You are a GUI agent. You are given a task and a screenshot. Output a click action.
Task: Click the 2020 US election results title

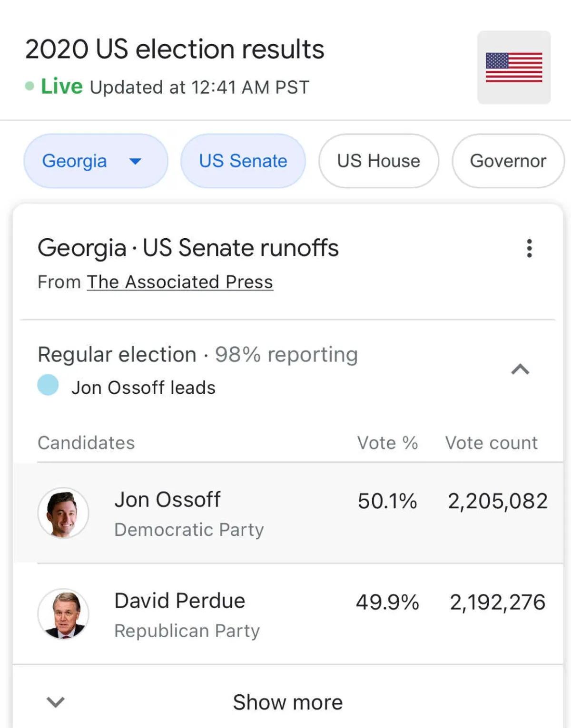(x=175, y=49)
